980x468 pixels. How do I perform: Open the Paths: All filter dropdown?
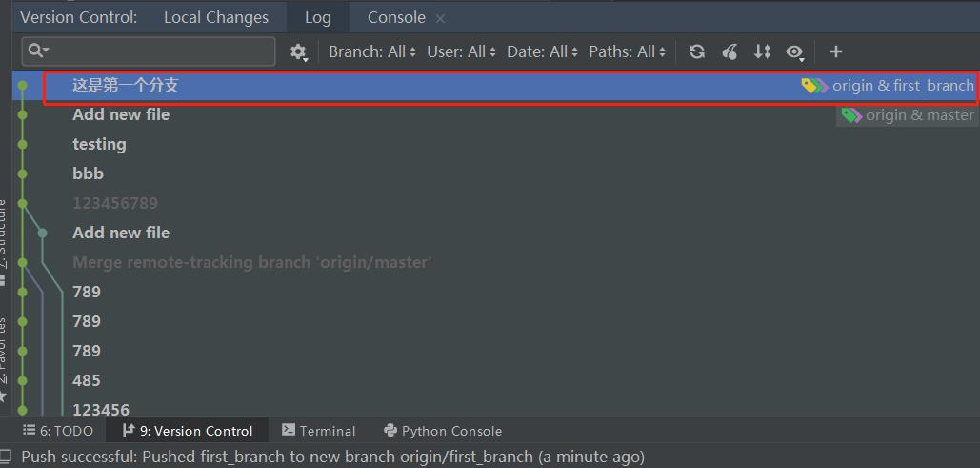point(628,51)
